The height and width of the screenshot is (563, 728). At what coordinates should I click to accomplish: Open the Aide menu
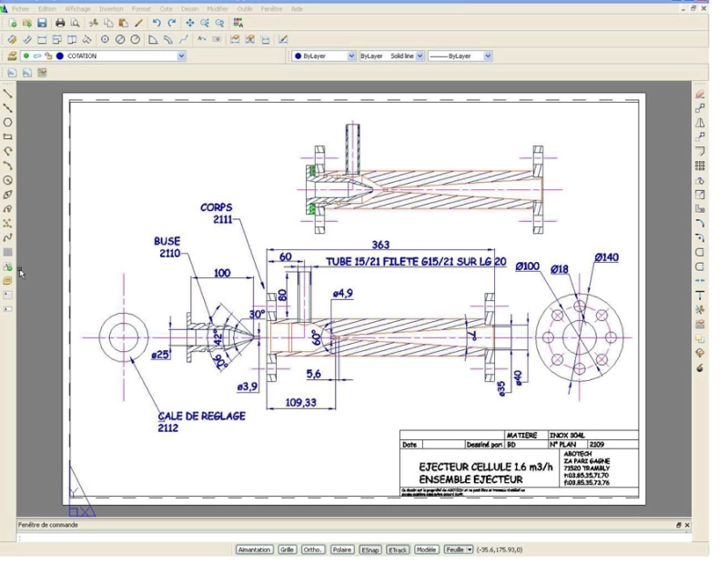297,9
